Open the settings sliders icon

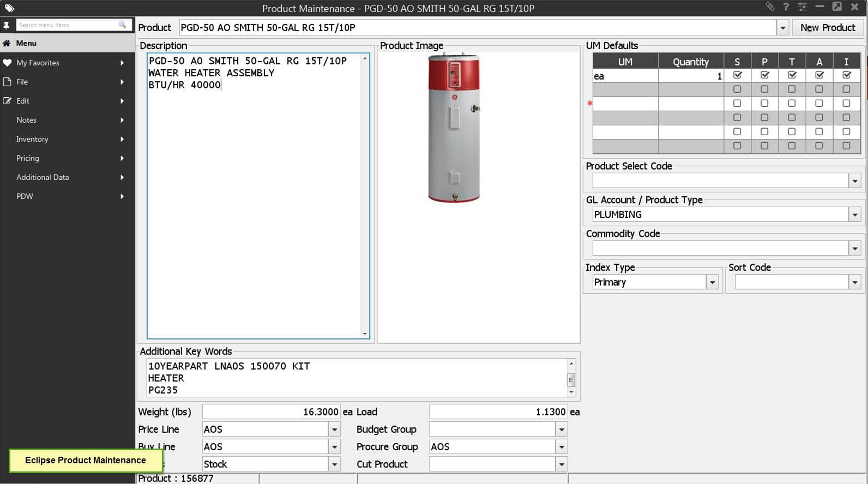tap(802, 7)
